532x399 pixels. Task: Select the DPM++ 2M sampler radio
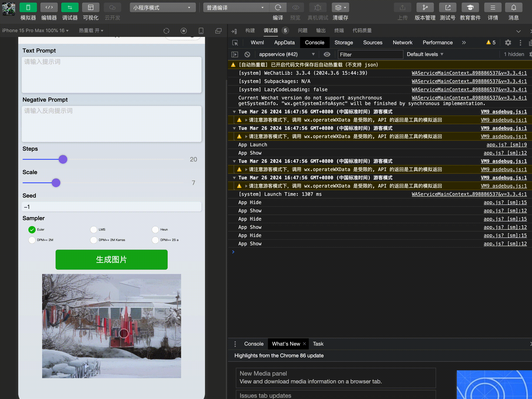coord(32,240)
